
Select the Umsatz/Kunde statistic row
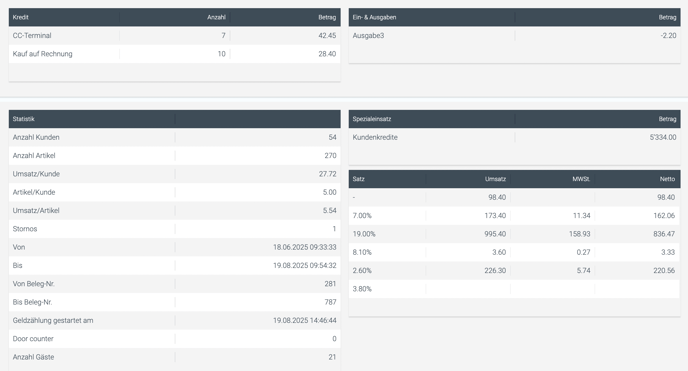(x=175, y=174)
